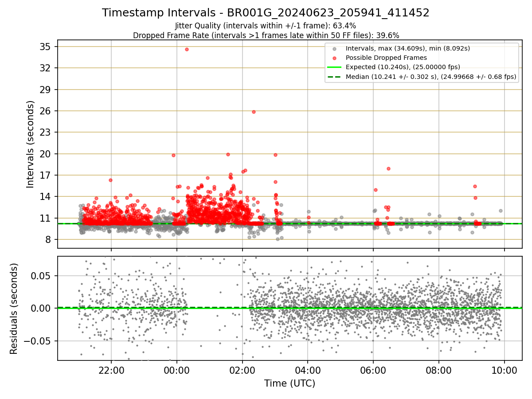Viewport: 532px width, 399px height.
Task: Click the '10:00' x-axis tick label
Action: click(505, 370)
